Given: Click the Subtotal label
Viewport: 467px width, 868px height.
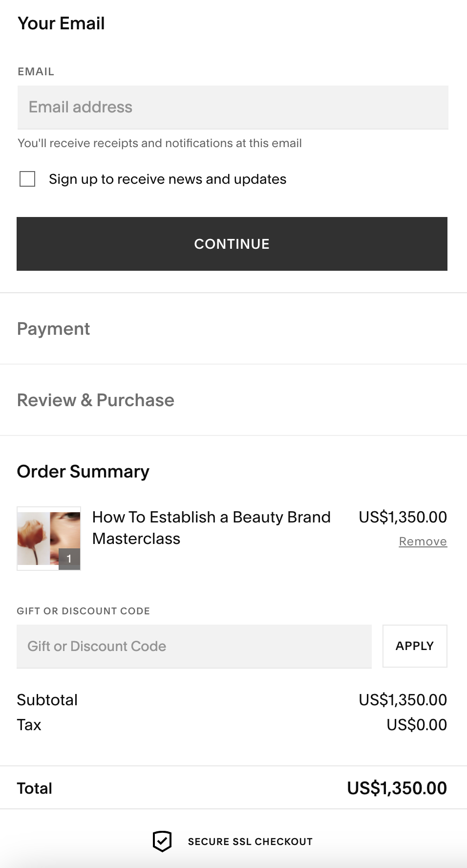Looking at the screenshot, I should [47, 700].
